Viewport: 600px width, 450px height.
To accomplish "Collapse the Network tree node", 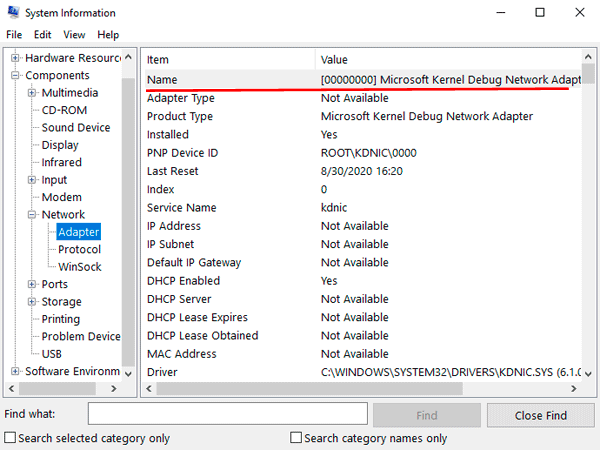I will pos(32,215).
